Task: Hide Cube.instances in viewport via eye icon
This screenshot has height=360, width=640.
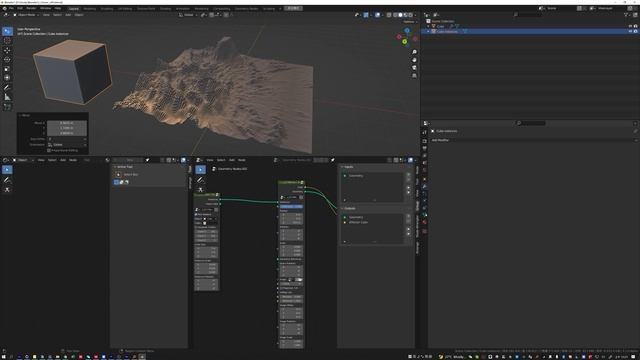Action: pyautogui.click(x=630, y=31)
